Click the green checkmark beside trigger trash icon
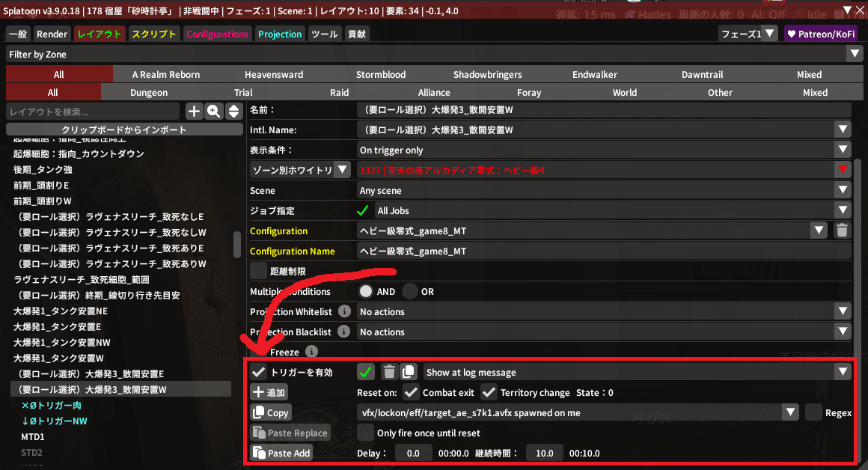 (x=366, y=372)
